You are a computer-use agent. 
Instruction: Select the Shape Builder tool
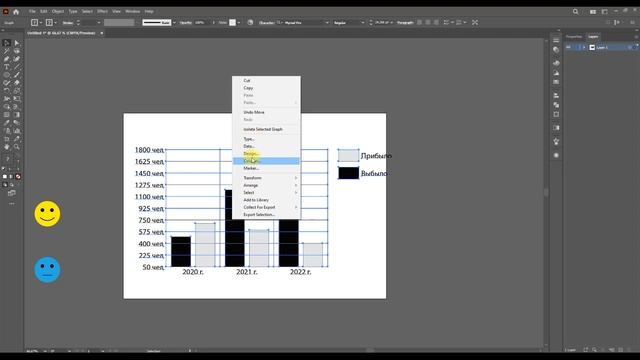click(7, 107)
